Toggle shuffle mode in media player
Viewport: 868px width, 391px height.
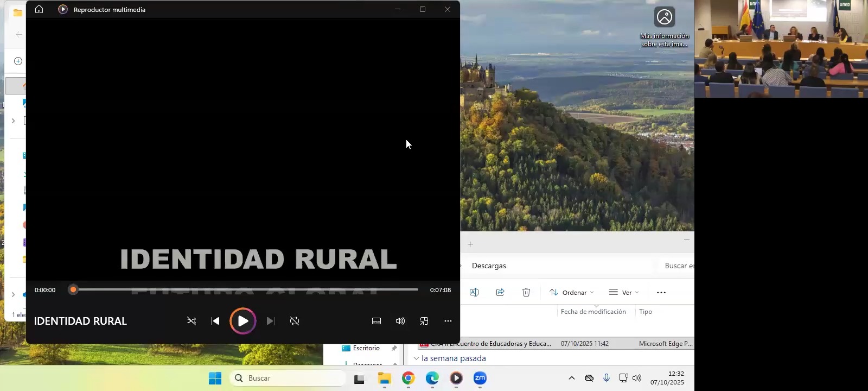pyautogui.click(x=192, y=321)
